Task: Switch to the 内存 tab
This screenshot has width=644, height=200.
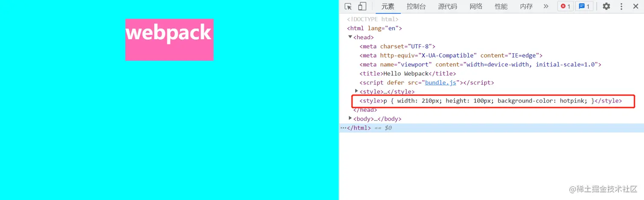Action: click(526, 6)
